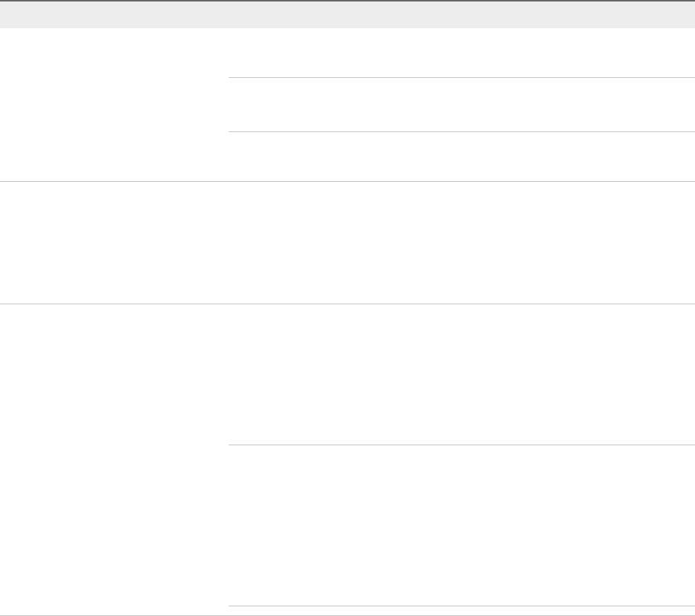Viewport: 695px width, 616px height.
Task: Click the table's full-width bottom border
Action: 347,615
